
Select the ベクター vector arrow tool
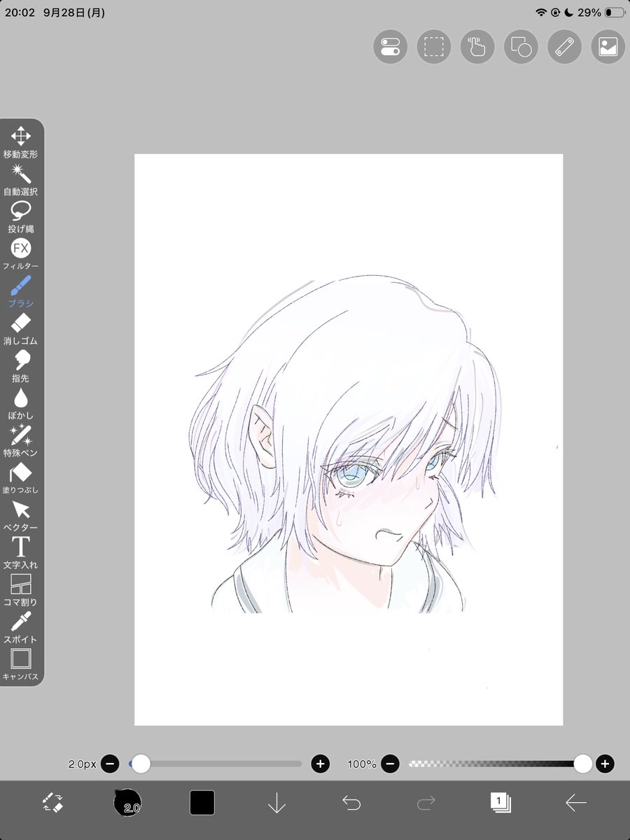(21, 516)
